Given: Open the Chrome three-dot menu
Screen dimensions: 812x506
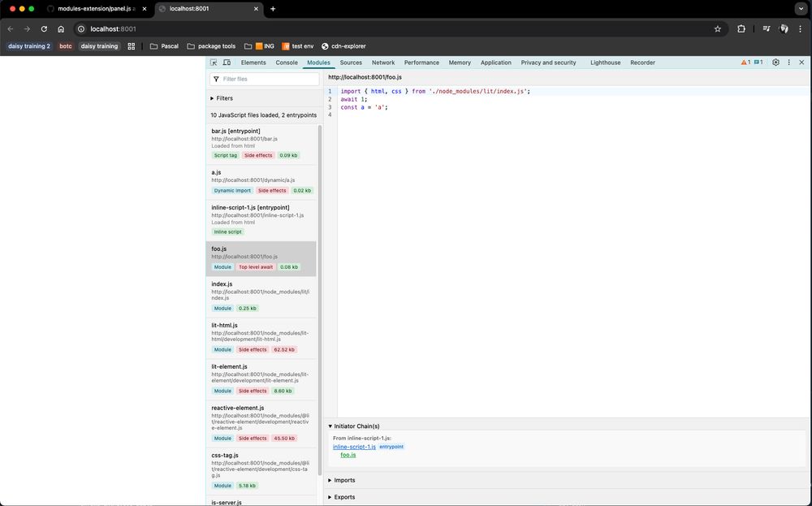Looking at the screenshot, I should (x=800, y=29).
